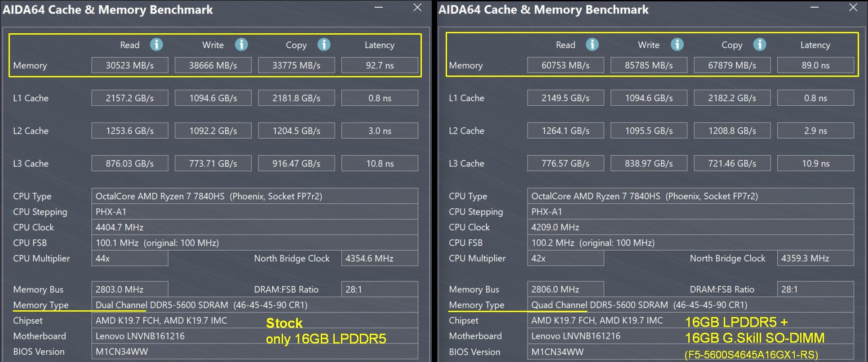Viewport: 868px width, 362px height.
Task: Click the Write info icon in right window
Action: pos(677,45)
